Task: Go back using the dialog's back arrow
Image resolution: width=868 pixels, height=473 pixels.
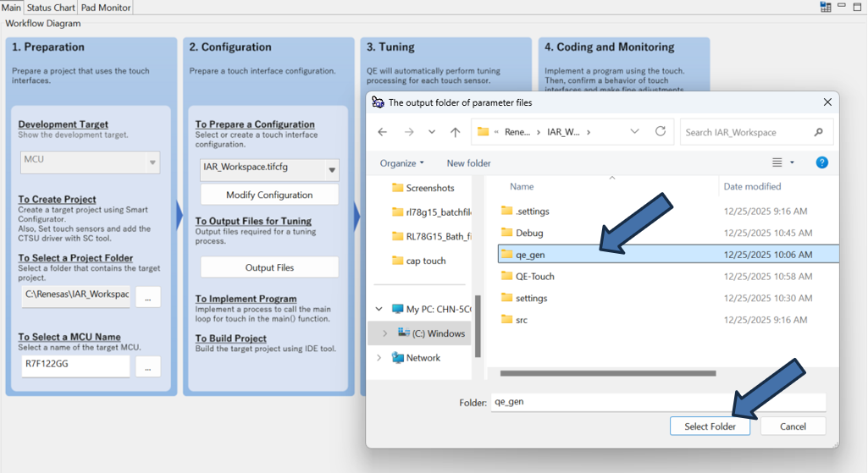Action: click(x=383, y=132)
